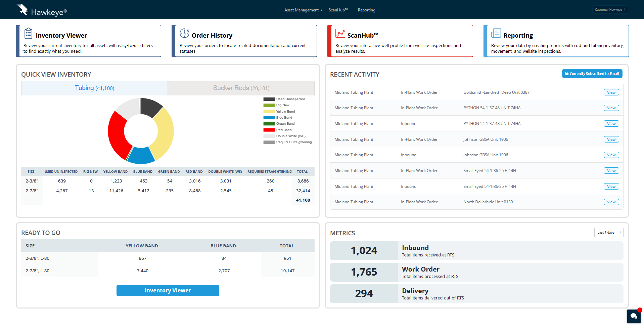644x327 pixels.
Task: Toggle Blue Band legend swatch
Action: (269, 118)
